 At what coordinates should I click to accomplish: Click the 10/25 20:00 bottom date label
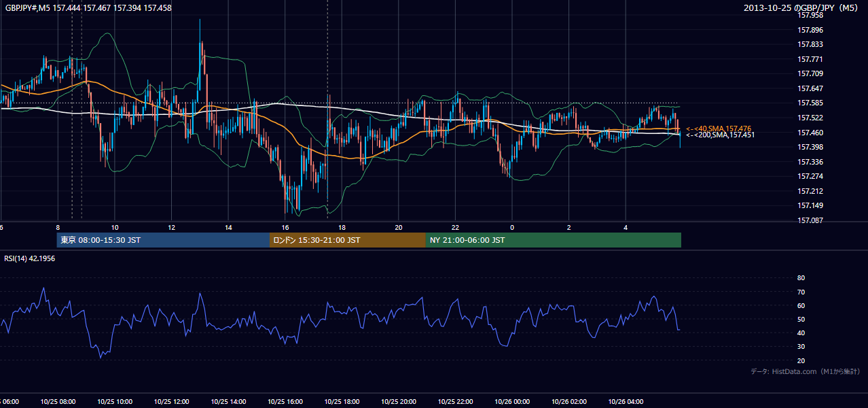399,402
